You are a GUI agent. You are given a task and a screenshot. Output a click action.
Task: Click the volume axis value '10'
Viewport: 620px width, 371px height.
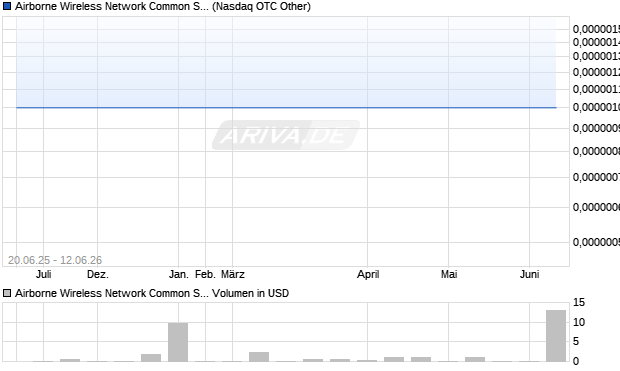pyautogui.click(x=579, y=322)
